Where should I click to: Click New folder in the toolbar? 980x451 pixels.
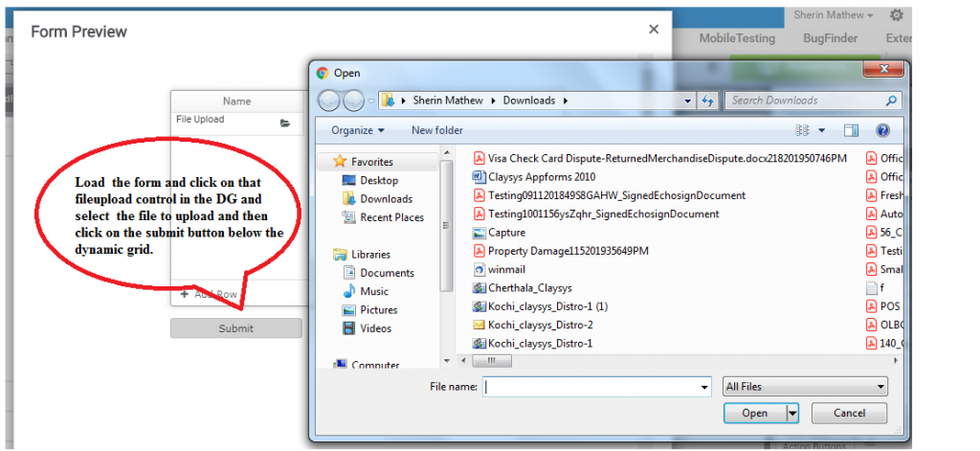[x=436, y=130]
